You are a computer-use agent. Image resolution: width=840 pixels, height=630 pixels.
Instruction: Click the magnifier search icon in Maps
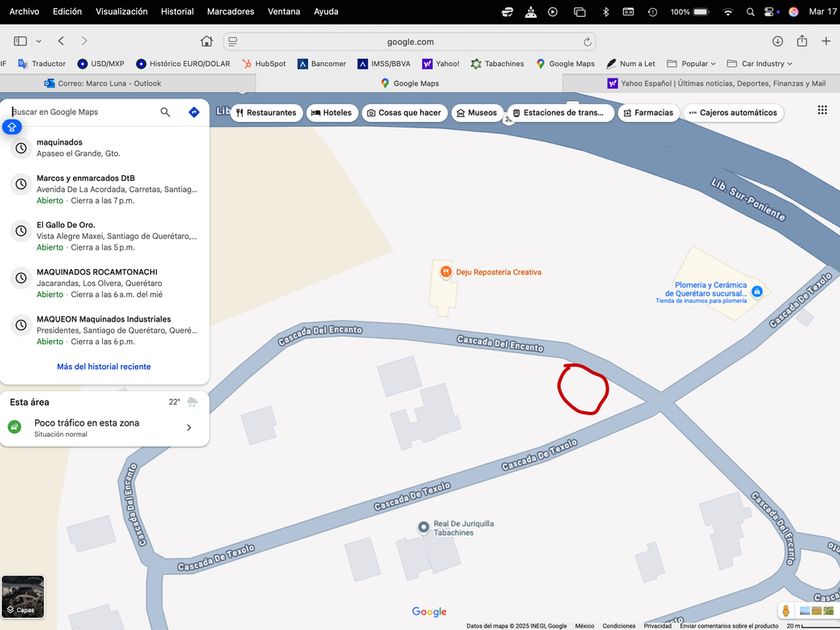pos(166,112)
